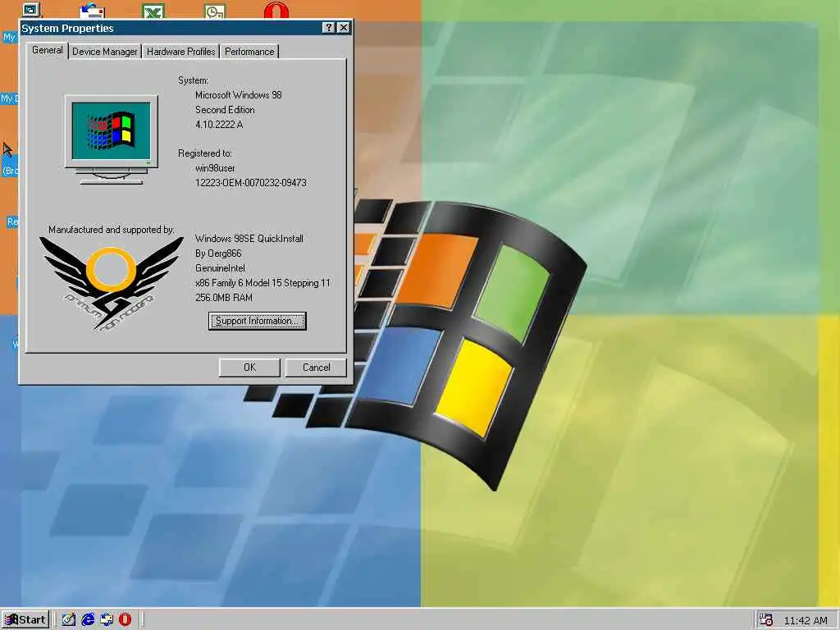Cancel the System Properties dialog
The width and height of the screenshot is (840, 630).
(x=316, y=367)
